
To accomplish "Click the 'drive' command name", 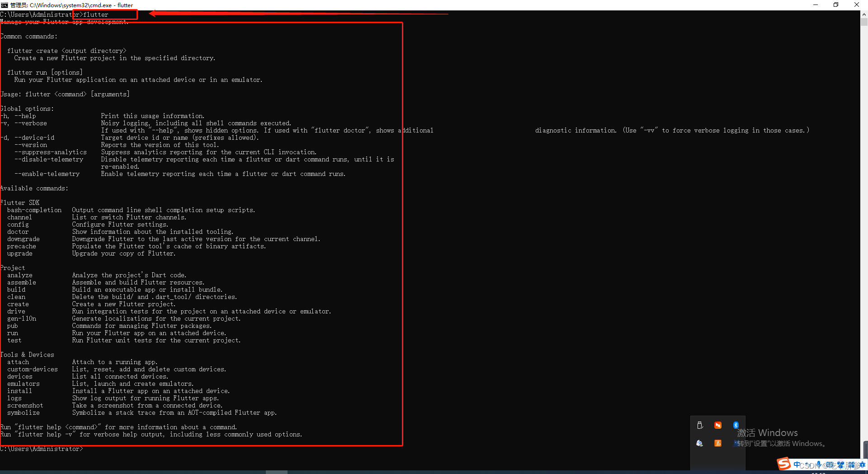I will click(16, 311).
